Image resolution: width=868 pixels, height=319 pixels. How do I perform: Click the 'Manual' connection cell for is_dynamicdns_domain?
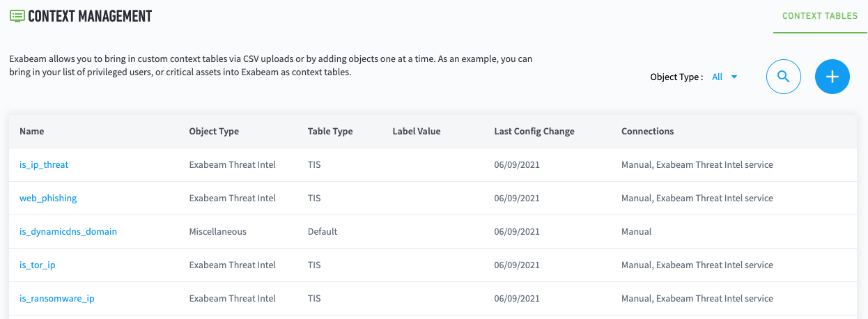pyautogui.click(x=636, y=232)
